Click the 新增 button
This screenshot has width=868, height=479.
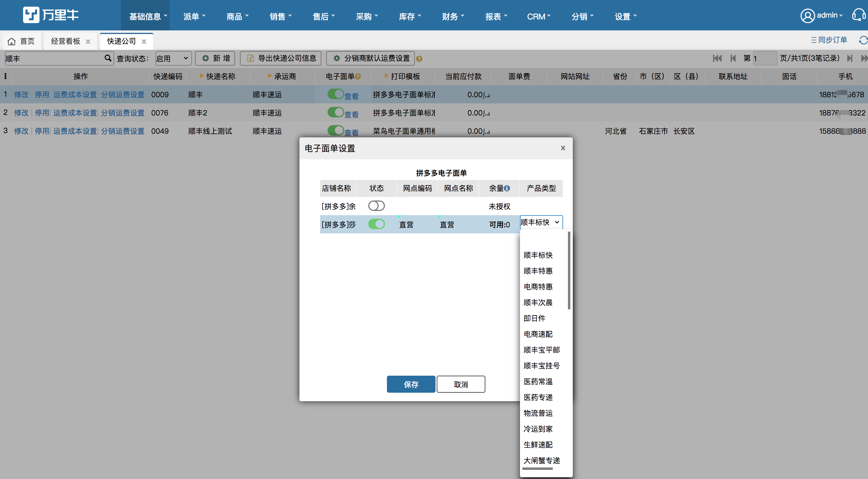(x=215, y=58)
